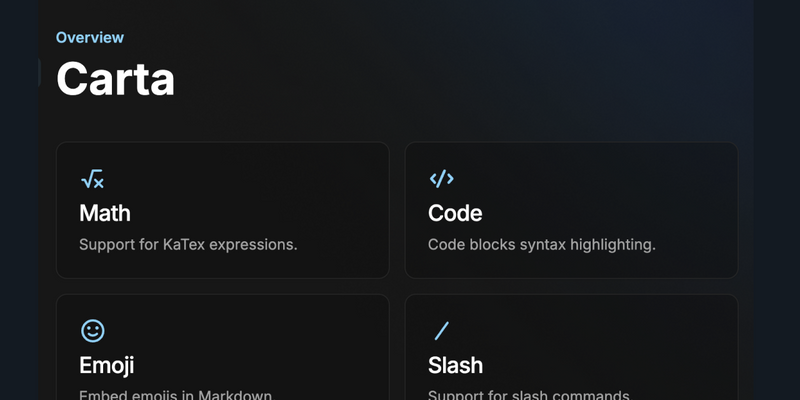Click the Carta page title
Image resolution: width=800 pixels, height=400 pixels.
(115, 79)
